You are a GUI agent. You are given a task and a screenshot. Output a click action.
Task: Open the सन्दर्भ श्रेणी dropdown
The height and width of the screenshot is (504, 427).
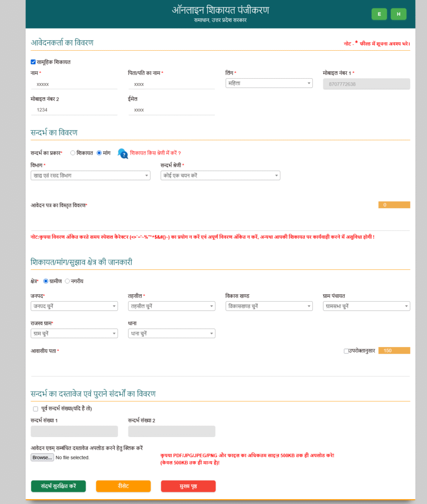point(220,175)
